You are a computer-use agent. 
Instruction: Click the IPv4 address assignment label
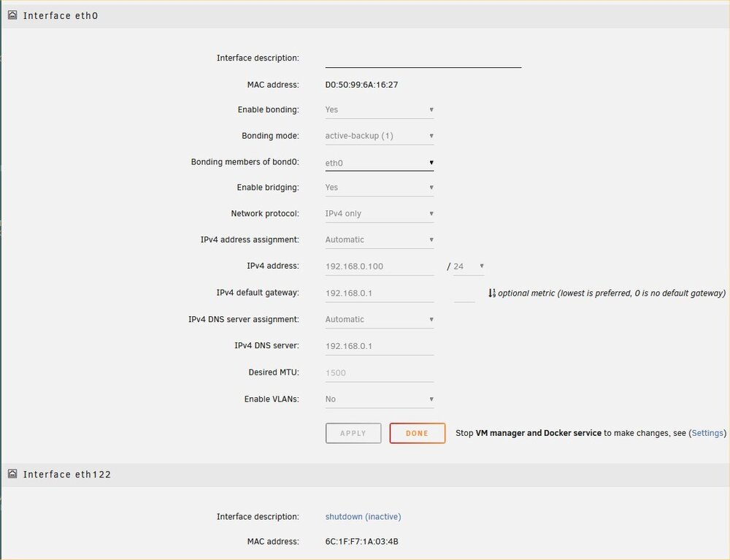[x=250, y=239]
